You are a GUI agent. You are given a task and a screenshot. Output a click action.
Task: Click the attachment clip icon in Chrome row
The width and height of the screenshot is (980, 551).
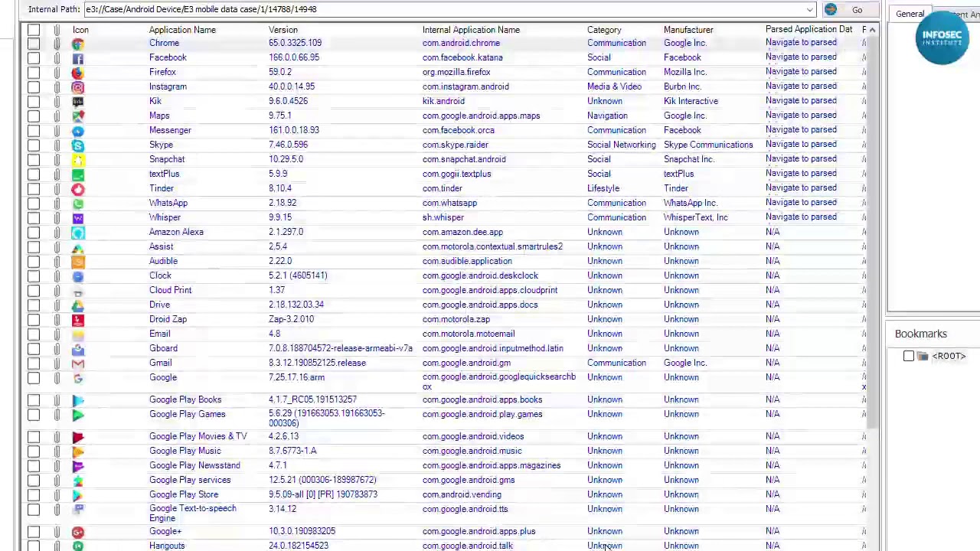point(57,44)
